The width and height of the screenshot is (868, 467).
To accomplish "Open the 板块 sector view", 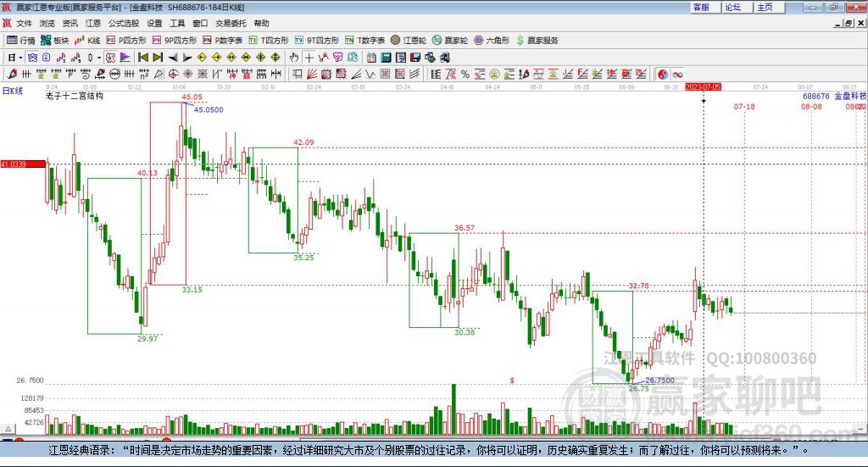I will tap(54, 41).
